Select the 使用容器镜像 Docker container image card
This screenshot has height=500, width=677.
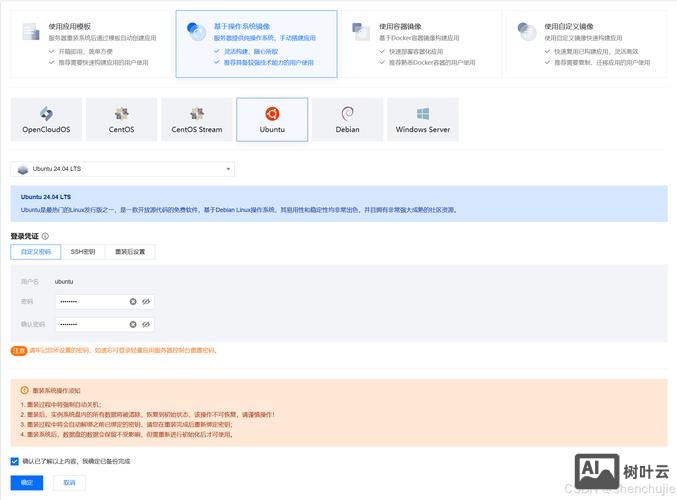(x=422, y=44)
